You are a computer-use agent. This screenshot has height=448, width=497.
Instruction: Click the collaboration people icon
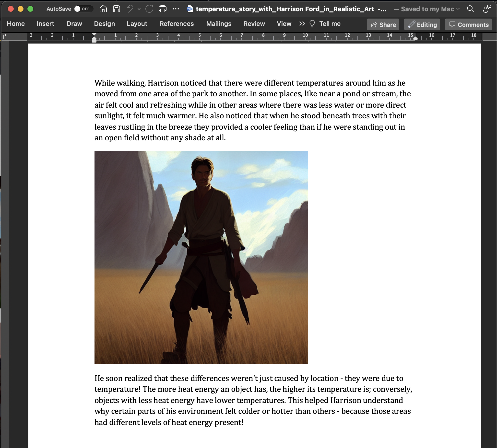[x=487, y=9]
